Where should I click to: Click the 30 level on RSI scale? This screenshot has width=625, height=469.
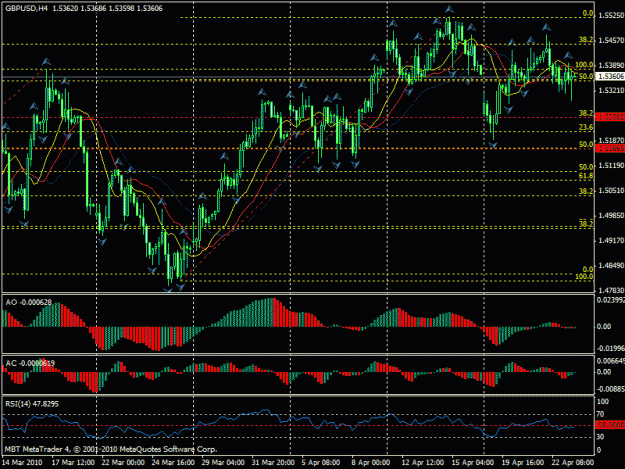601,437
